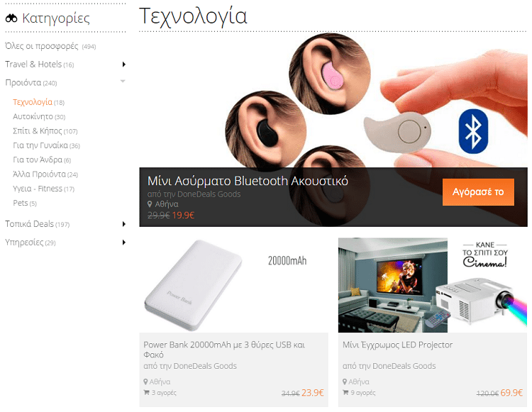Click the Bluetooth logo in the banner

[473, 131]
